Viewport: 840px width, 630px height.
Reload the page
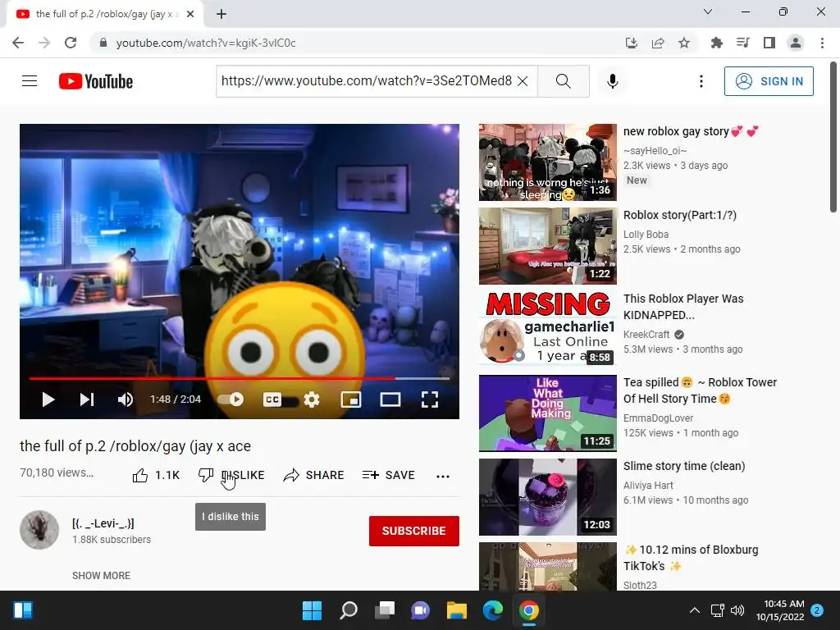point(71,43)
